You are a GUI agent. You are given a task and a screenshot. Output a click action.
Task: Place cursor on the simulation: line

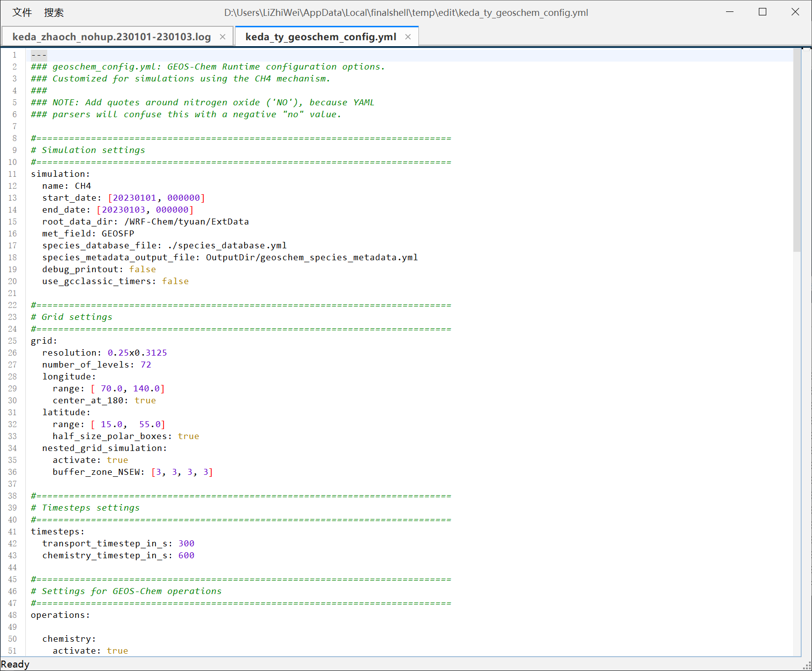pyautogui.click(x=60, y=174)
